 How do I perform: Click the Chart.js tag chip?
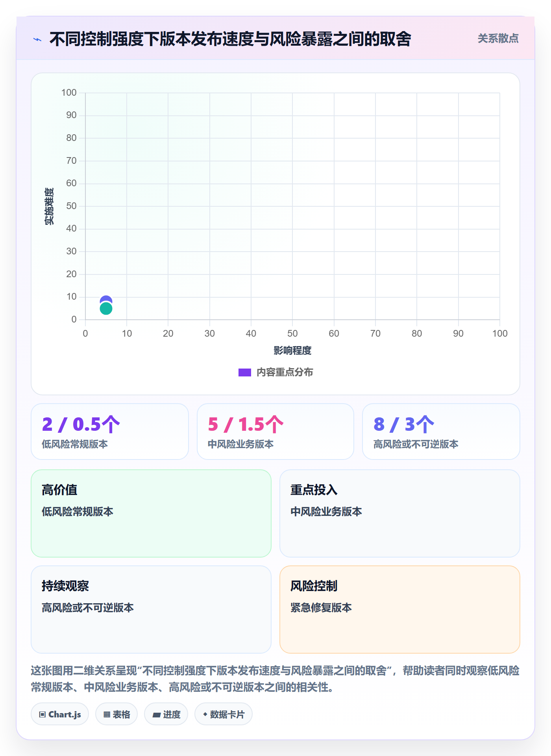(60, 714)
